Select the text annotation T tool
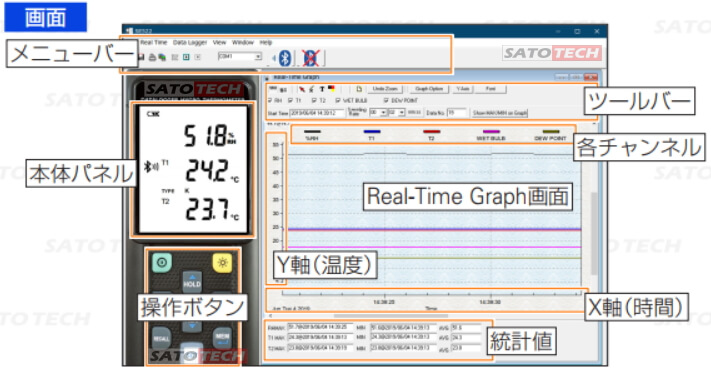This screenshot has width=711, height=371. point(321,89)
